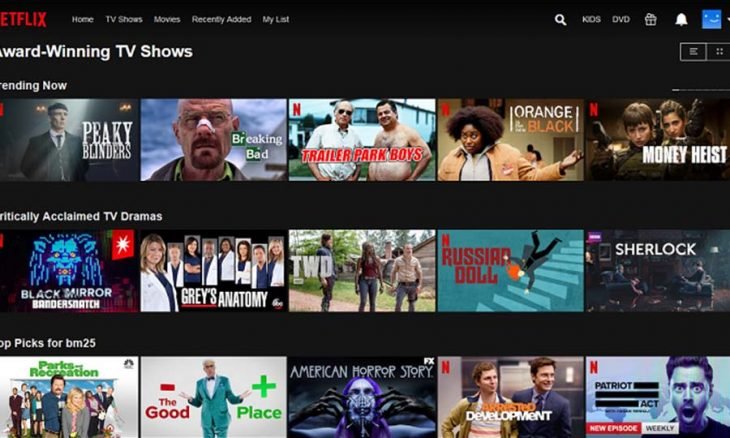
Task: Open Recently Added menu item
Action: click(222, 19)
